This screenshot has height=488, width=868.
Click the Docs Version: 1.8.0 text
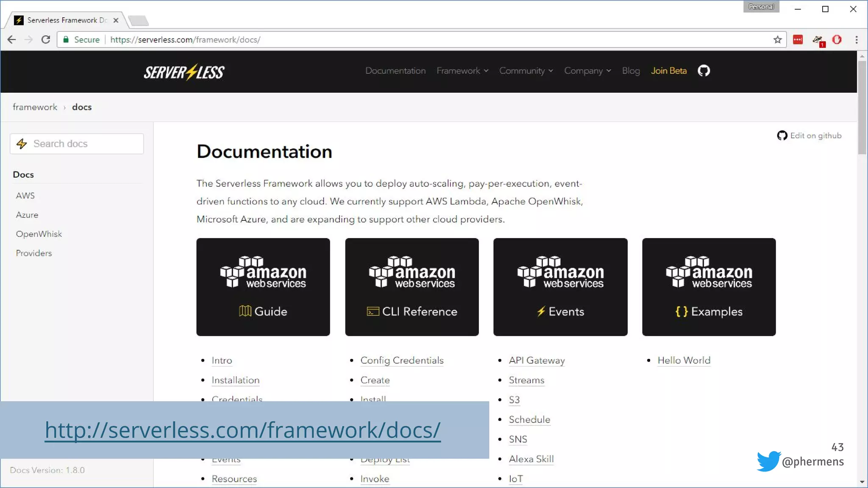[x=47, y=470]
